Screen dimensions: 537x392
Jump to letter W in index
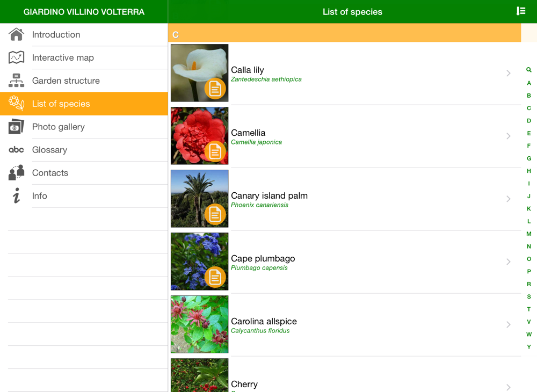[x=529, y=334]
